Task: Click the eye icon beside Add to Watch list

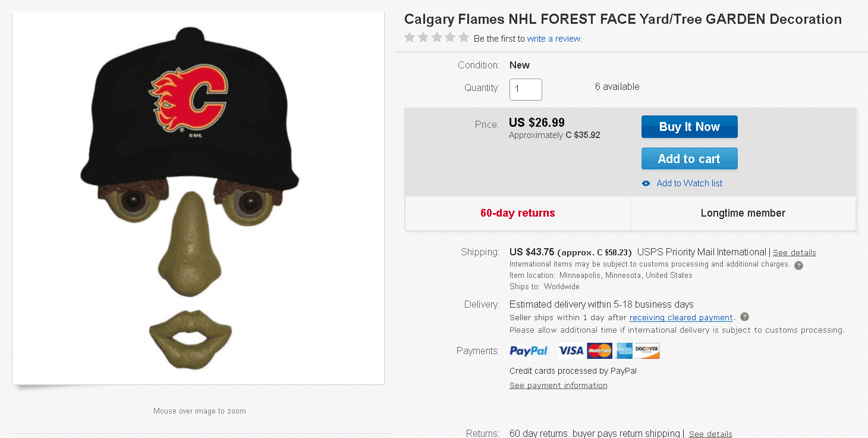Action: [646, 183]
